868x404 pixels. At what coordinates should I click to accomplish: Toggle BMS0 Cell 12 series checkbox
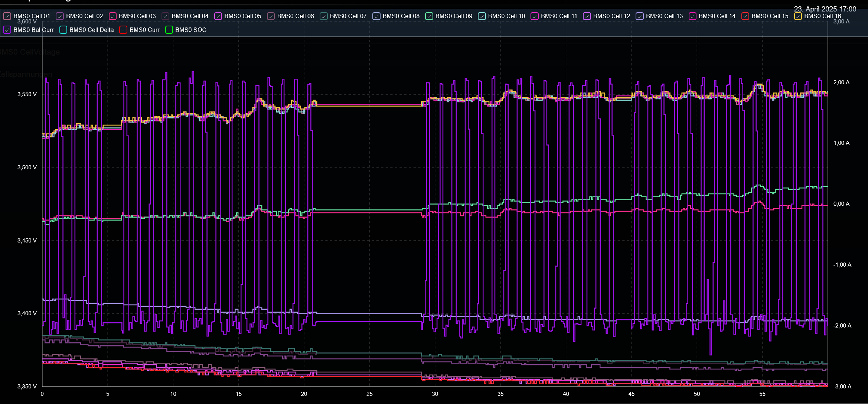[x=587, y=16]
